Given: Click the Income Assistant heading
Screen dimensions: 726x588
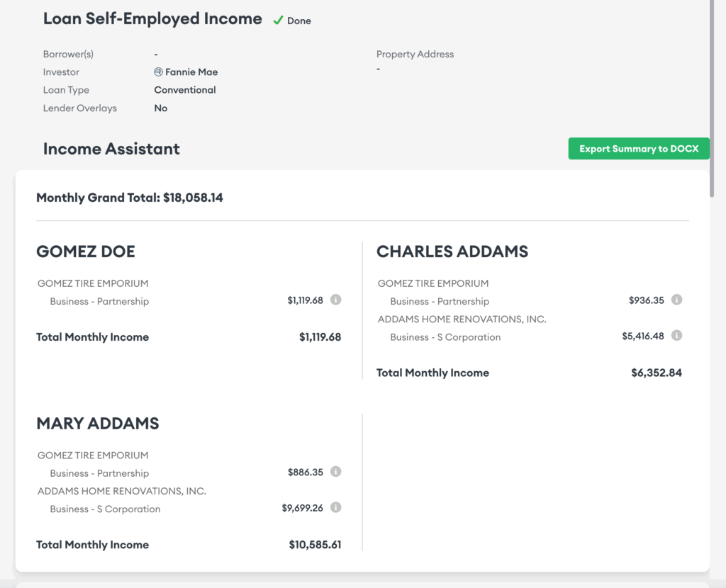Looking at the screenshot, I should 111,149.
